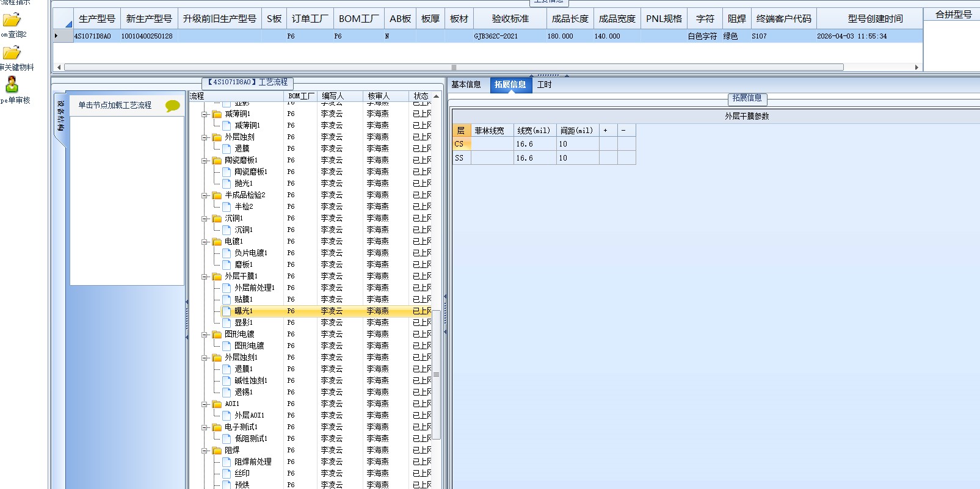980x489 pixels.
Task: Click the 陶瓷磨板1 folder icon
Action: [217, 161]
